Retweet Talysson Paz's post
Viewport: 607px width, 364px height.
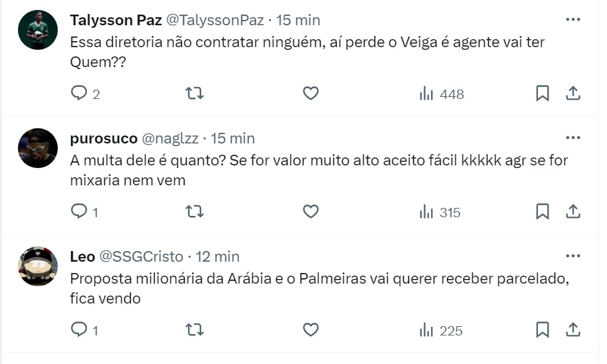click(x=194, y=94)
